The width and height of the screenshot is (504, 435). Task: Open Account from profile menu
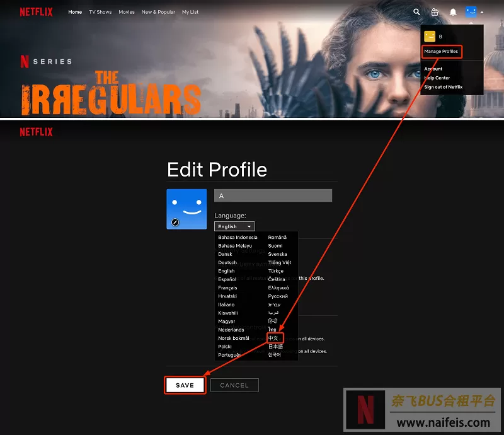point(433,69)
